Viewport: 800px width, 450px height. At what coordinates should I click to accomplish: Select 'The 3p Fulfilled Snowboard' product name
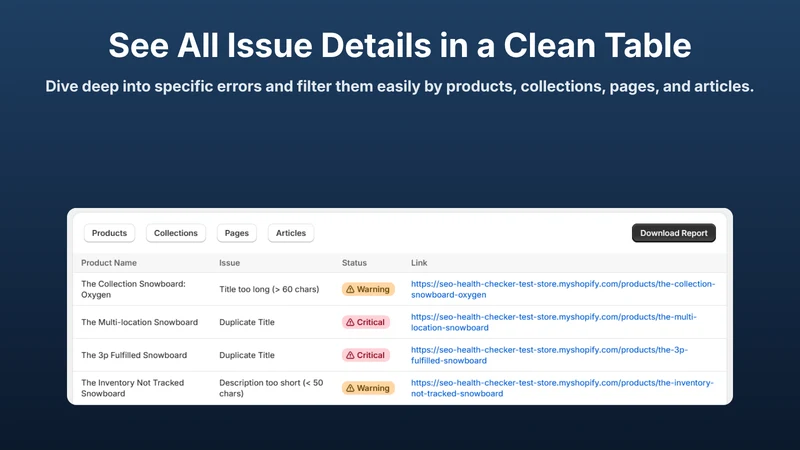click(134, 355)
